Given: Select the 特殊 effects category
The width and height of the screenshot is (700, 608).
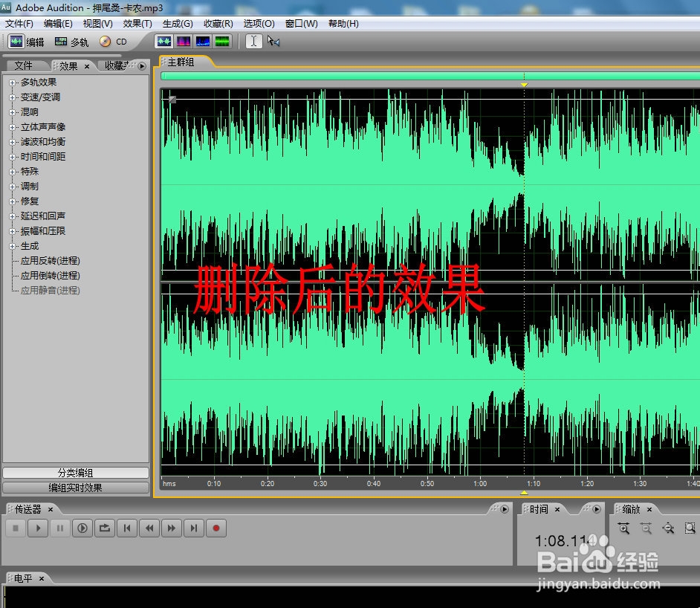Looking at the screenshot, I should pos(30,172).
